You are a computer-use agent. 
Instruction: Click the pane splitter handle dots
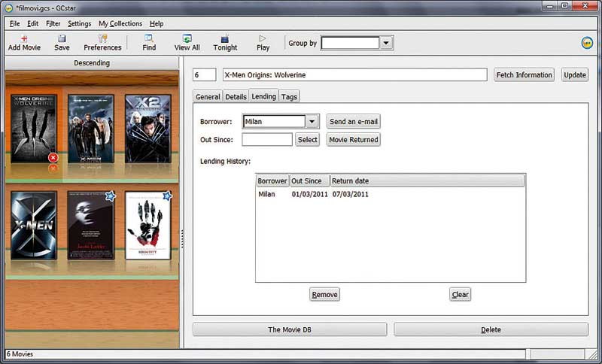(x=181, y=239)
